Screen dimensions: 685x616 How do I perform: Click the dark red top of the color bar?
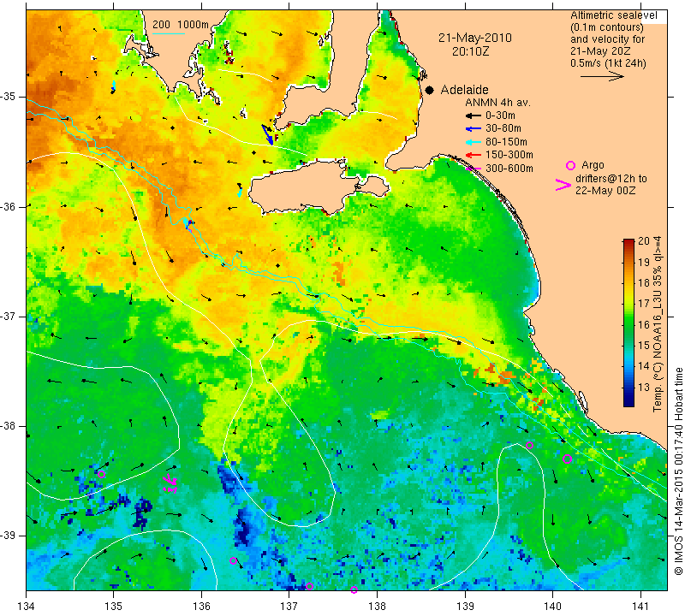pos(628,243)
